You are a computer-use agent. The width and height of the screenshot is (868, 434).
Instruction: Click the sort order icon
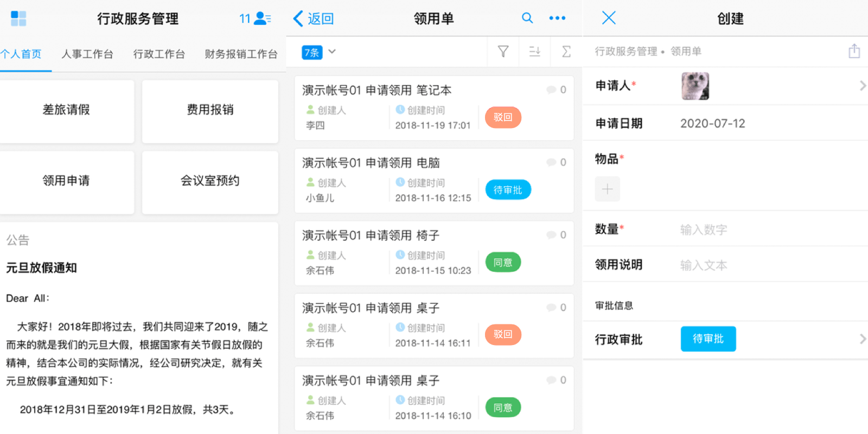coord(534,52)
